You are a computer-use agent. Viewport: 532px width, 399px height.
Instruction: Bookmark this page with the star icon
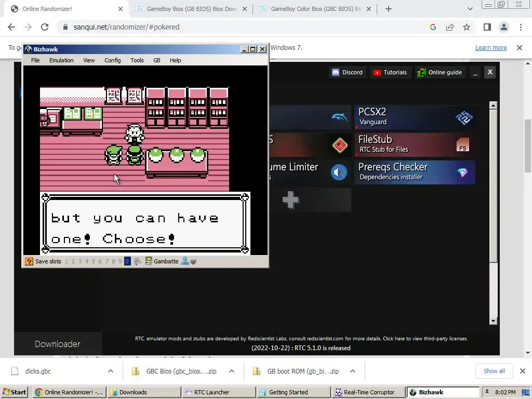(467, 27)
